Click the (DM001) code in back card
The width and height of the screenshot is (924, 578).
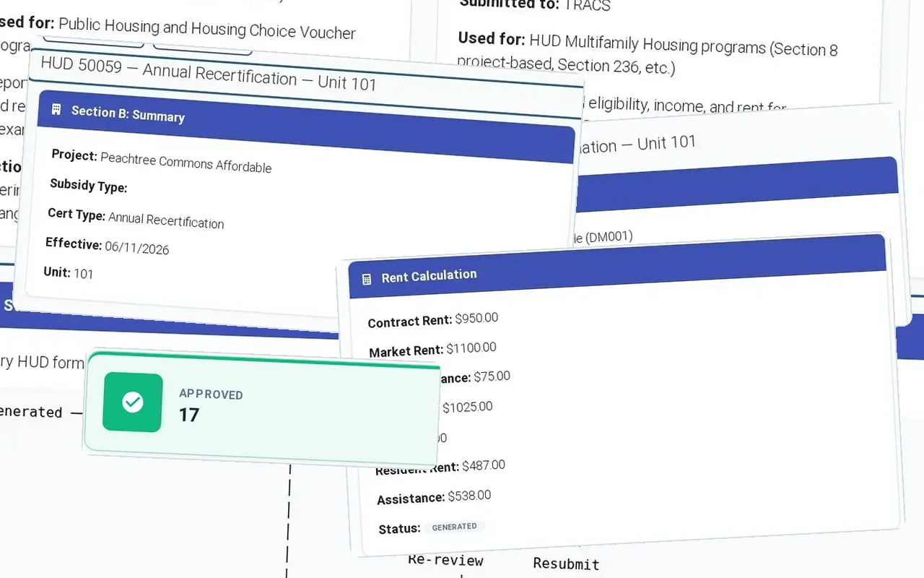pyautogui.click(x=609, y=236)
